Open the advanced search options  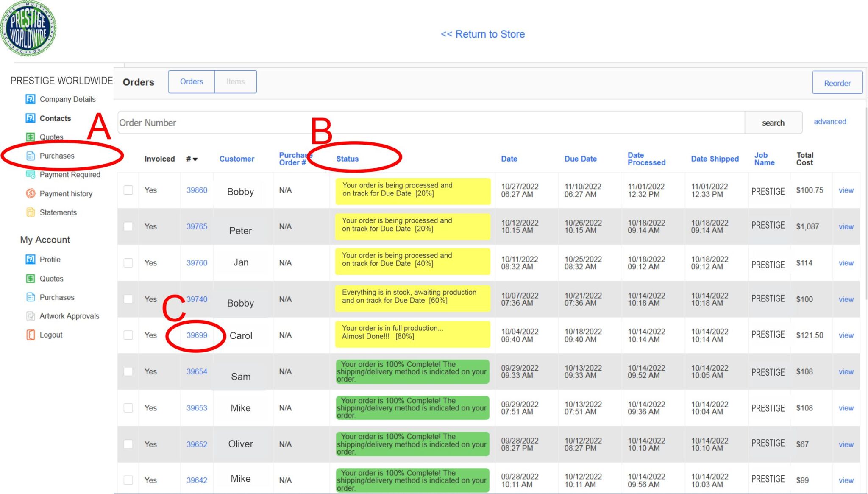coord(829,122)
